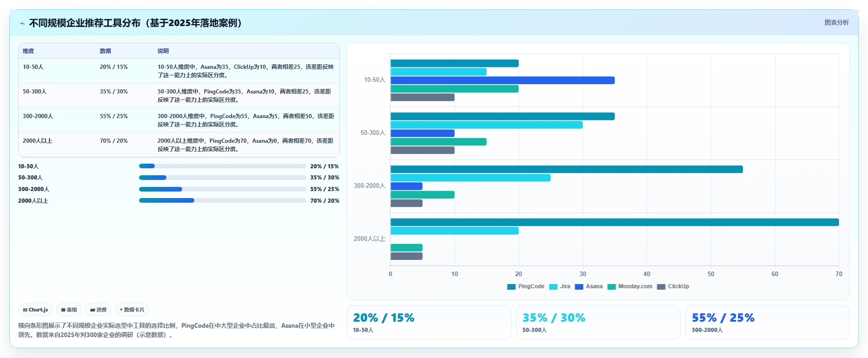The width and height of the screenshot is (868, 358).
Task: Click the ClickUp bar for 50-300人 in chart
Action: pos(423,150)
